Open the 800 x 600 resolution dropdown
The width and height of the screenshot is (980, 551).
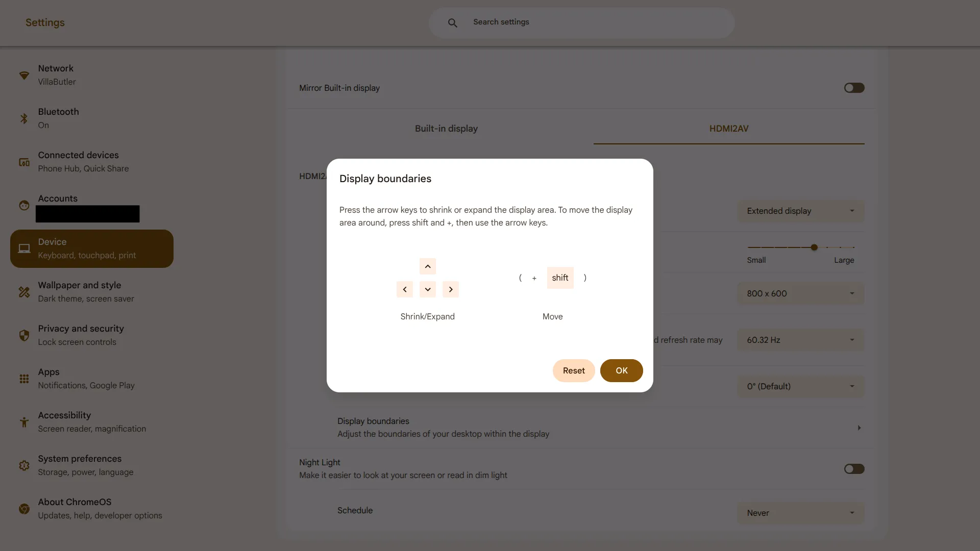[800, 293]
